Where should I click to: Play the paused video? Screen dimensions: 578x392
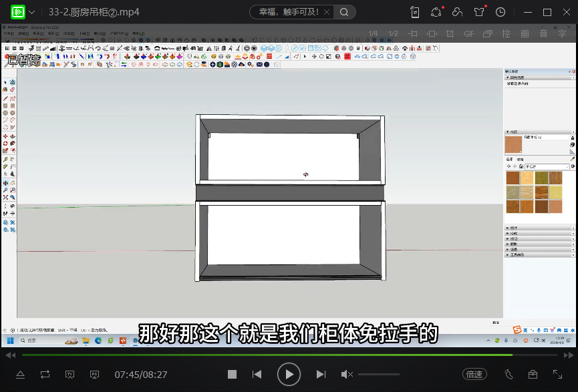289,375
